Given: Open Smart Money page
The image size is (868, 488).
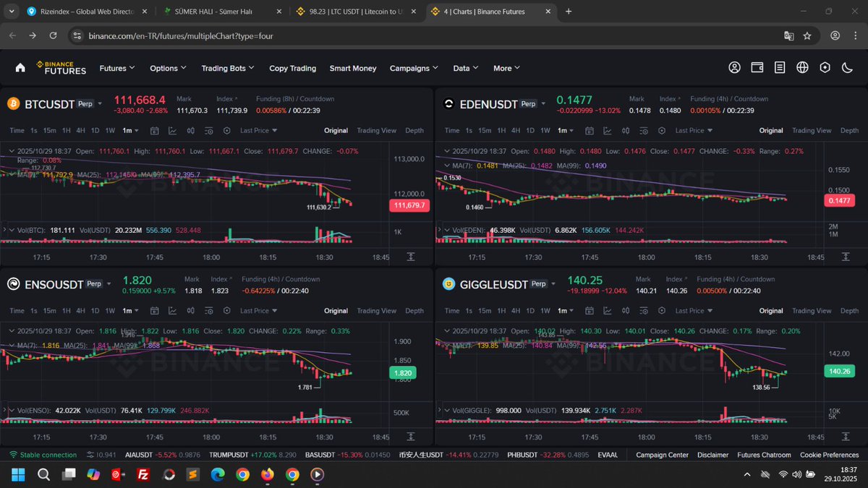Looking at the screenshot, I should click(353, 68).
